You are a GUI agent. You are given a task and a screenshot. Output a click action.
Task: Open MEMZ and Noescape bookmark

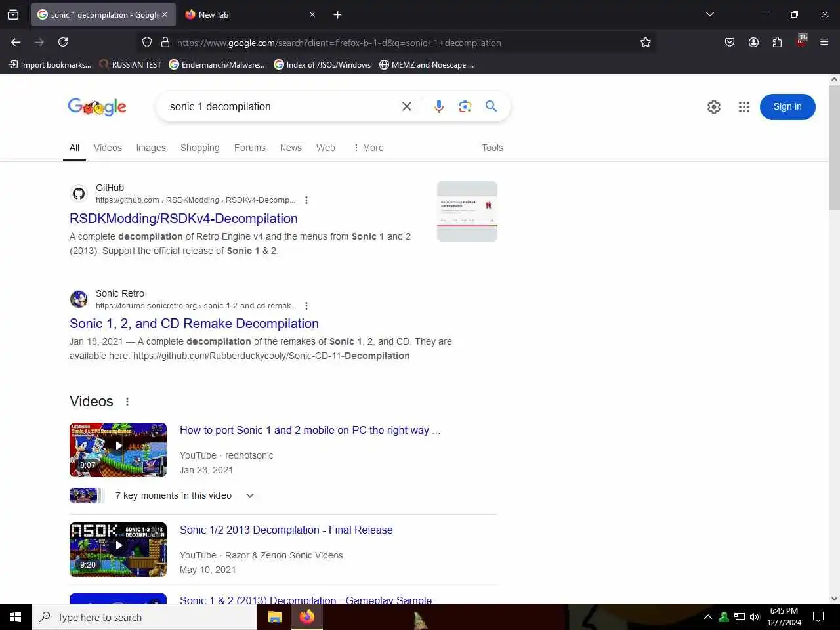(x=427, y=64)
